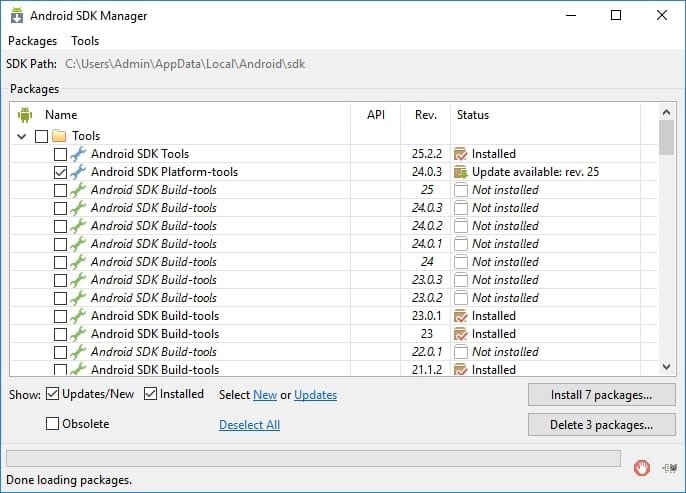
Task: Open the SDK Manager log icon
Action: [669, 467]
